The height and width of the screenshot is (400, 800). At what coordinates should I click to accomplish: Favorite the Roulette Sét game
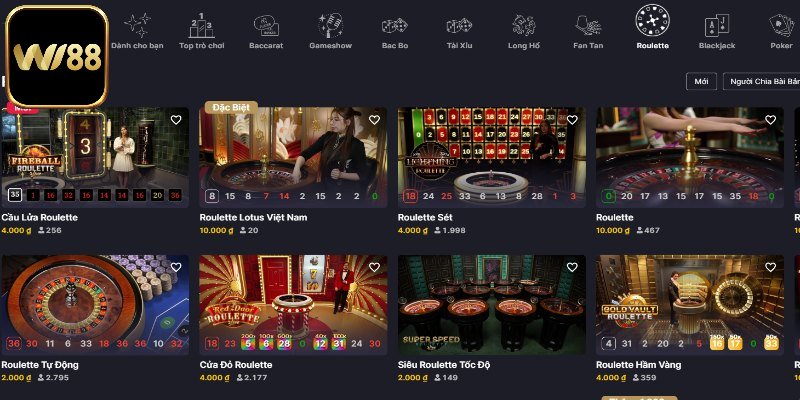pyautogui.click(x=572, y=120)
